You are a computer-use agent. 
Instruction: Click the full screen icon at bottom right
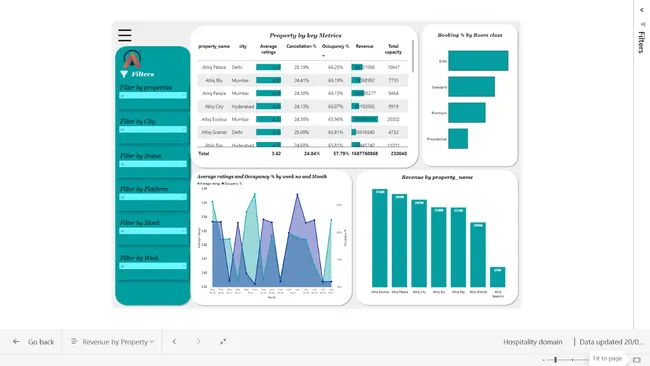pyautogui.click(x=637, y=360)
